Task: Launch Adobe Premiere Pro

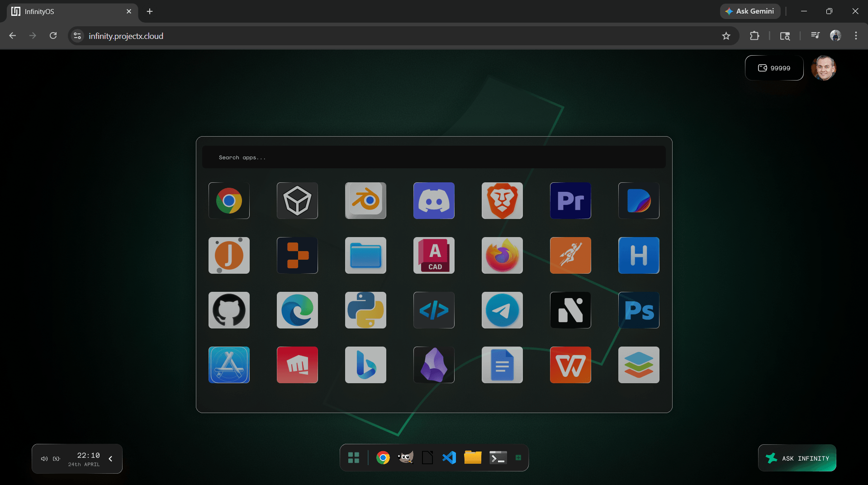Action: 570,200
